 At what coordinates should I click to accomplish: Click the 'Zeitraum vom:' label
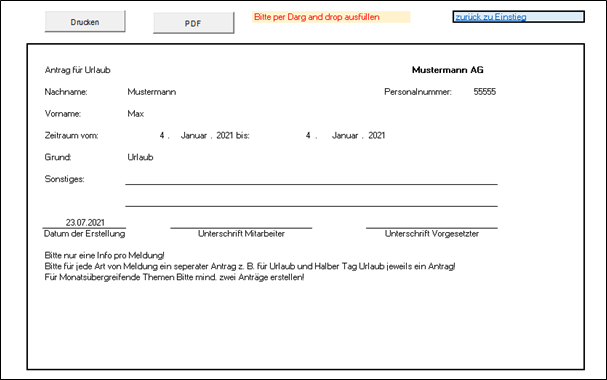71,135
